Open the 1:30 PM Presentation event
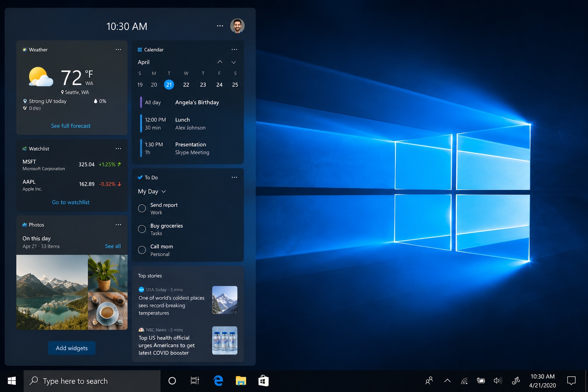This screenshot has height=392, width=588. pos(188,148)
